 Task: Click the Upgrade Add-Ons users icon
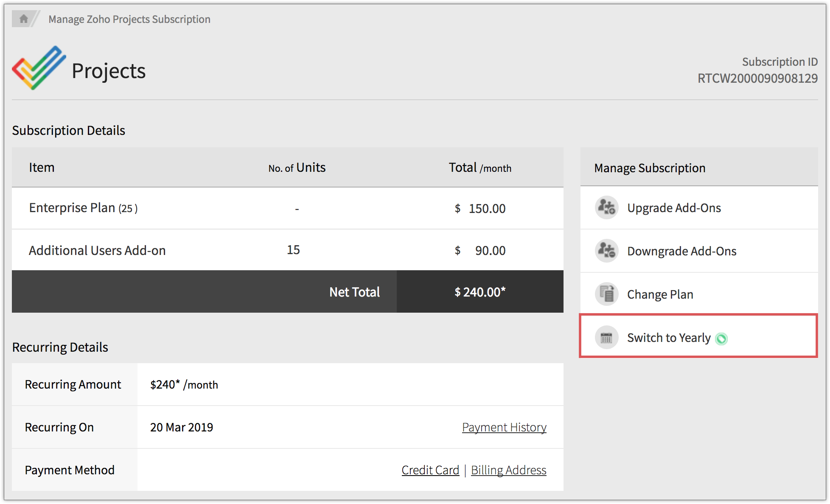click(x=606, y=208)
